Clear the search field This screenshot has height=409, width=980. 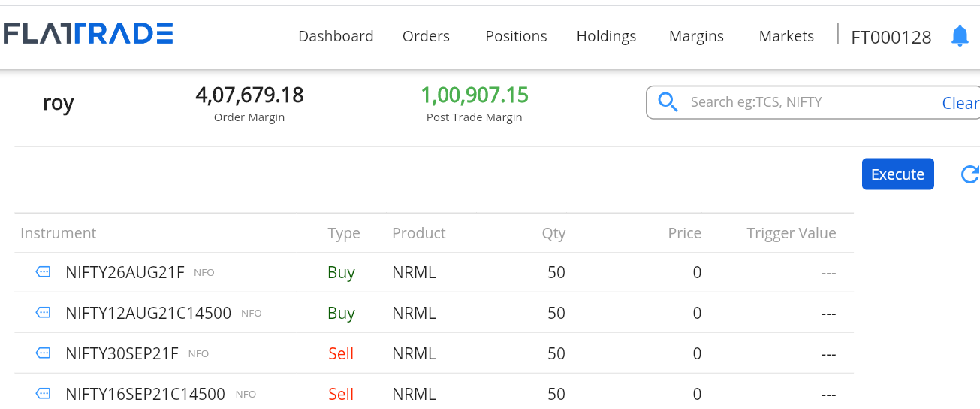tap(960, 103)
